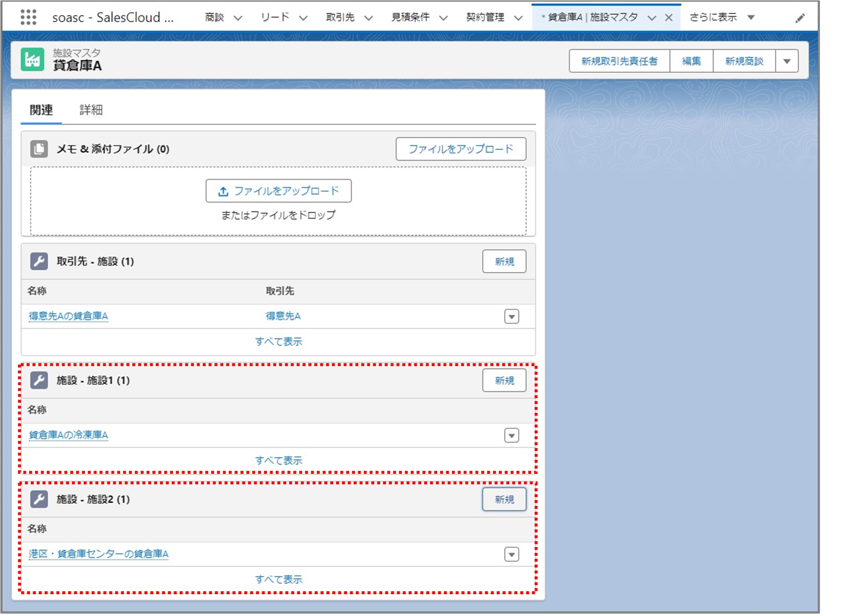Image resolution: width=850 pixels, height=616 pixels.
Task: Switch to the 関連 tab
Action: point(41,110)
